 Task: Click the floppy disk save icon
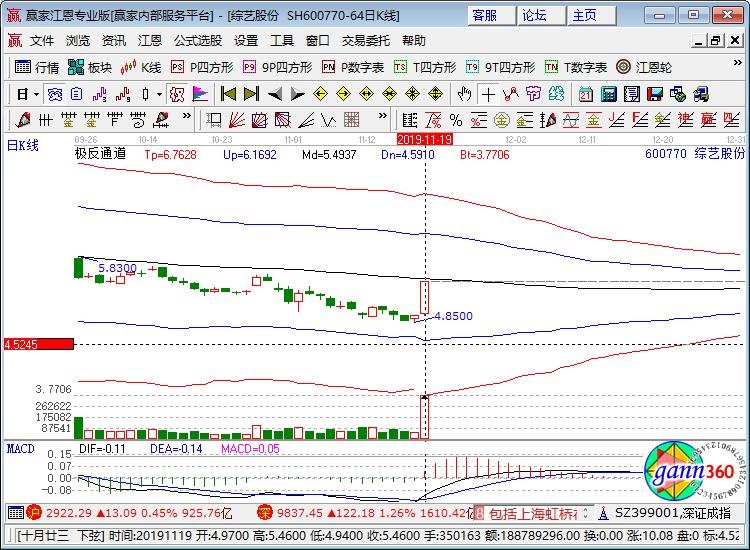655,94
